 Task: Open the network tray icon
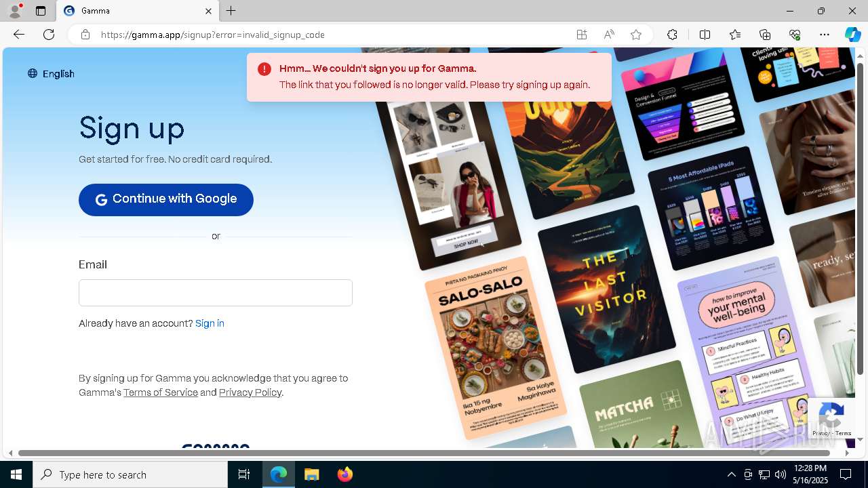tap(764, 474)
